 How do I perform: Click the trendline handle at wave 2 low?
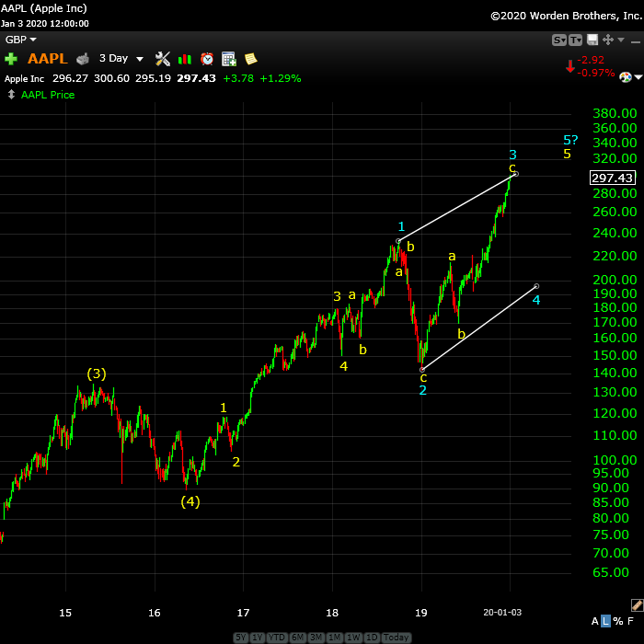(x=421, y=370)
